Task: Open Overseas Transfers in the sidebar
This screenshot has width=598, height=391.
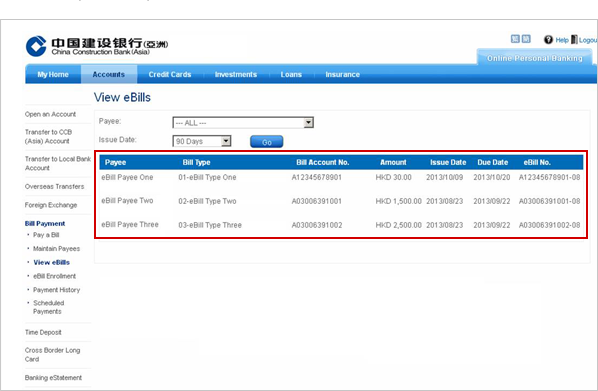Action: [55, 186]
